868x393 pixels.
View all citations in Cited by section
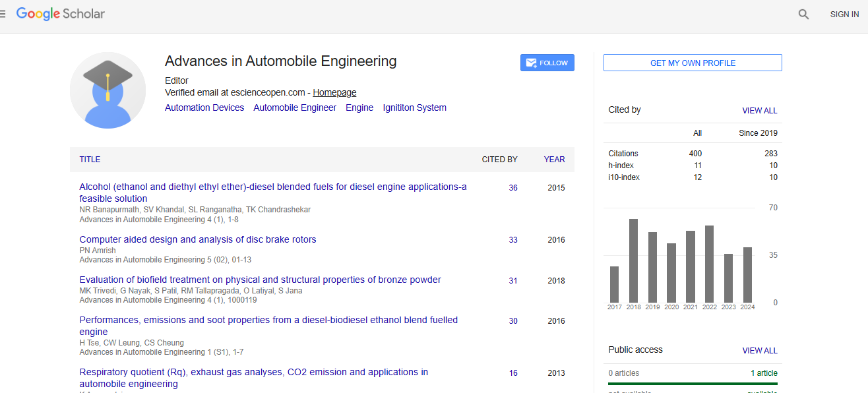759,111
